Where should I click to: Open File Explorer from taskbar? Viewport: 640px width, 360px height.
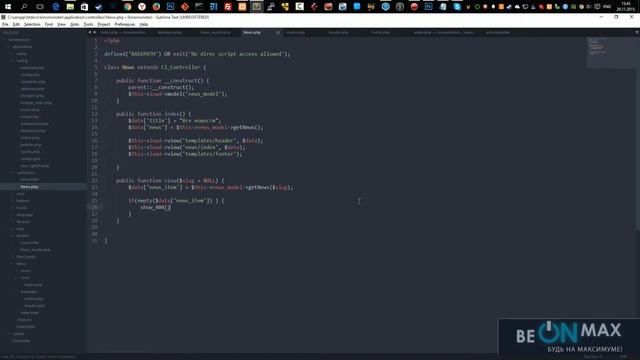tap(70, 7)
